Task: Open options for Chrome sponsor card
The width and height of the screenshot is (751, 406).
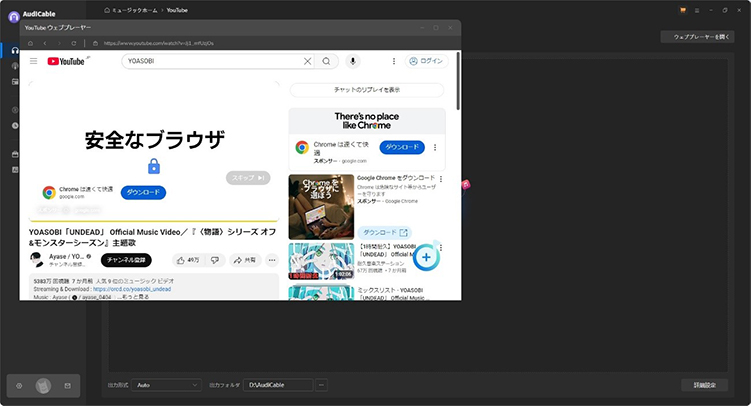Action: [435, 147]
